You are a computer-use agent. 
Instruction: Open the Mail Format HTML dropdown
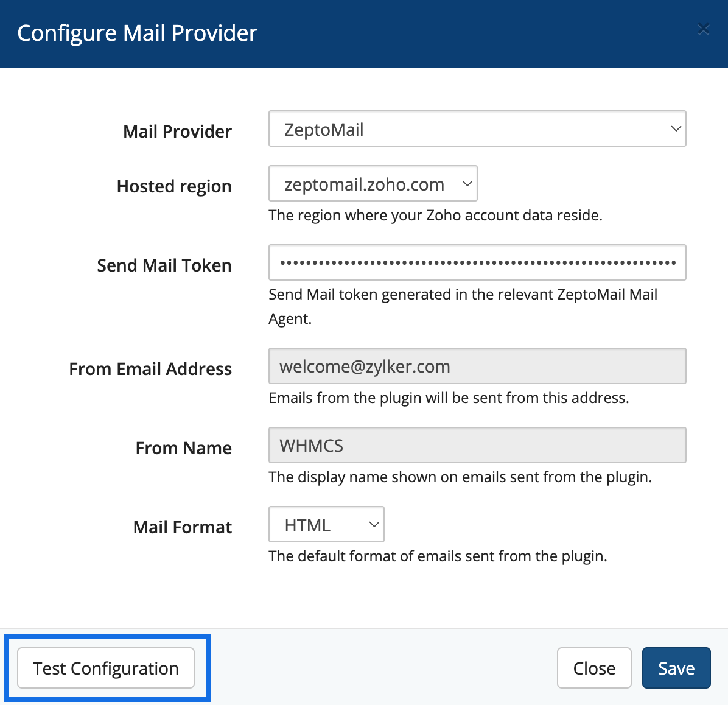(x=326, y=525)
